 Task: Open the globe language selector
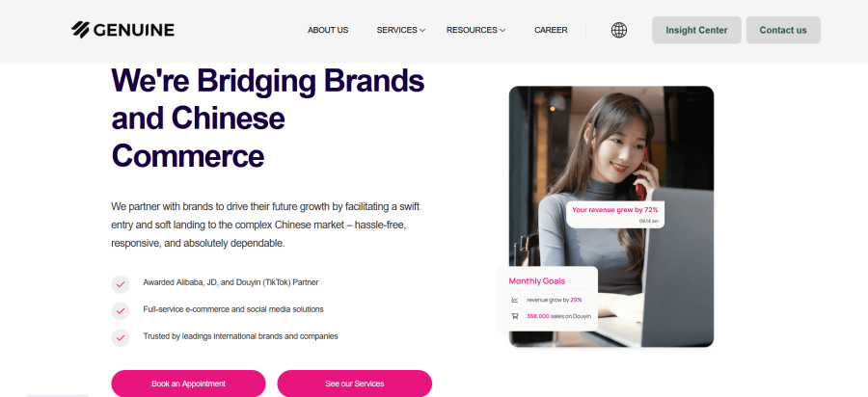click(x=619, y=30)
